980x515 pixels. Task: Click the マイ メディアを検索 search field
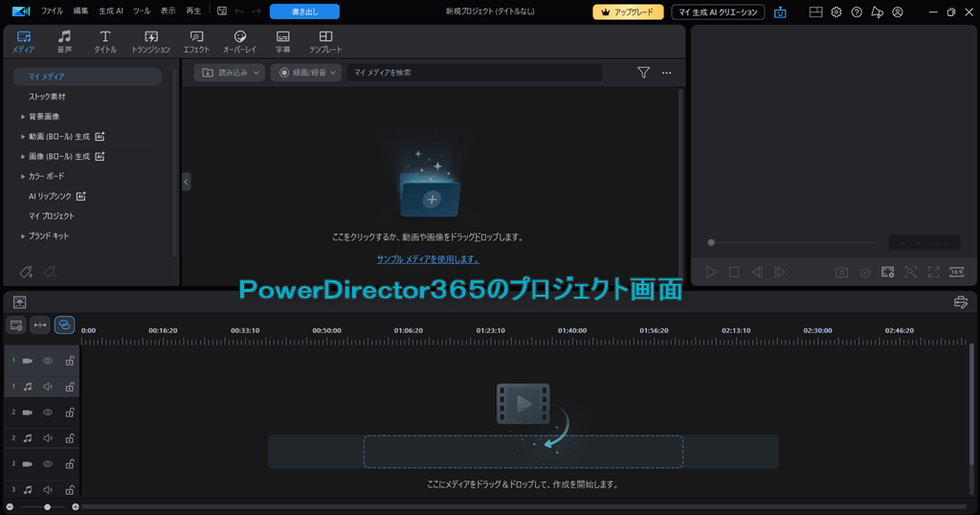(x=475, y=73)
